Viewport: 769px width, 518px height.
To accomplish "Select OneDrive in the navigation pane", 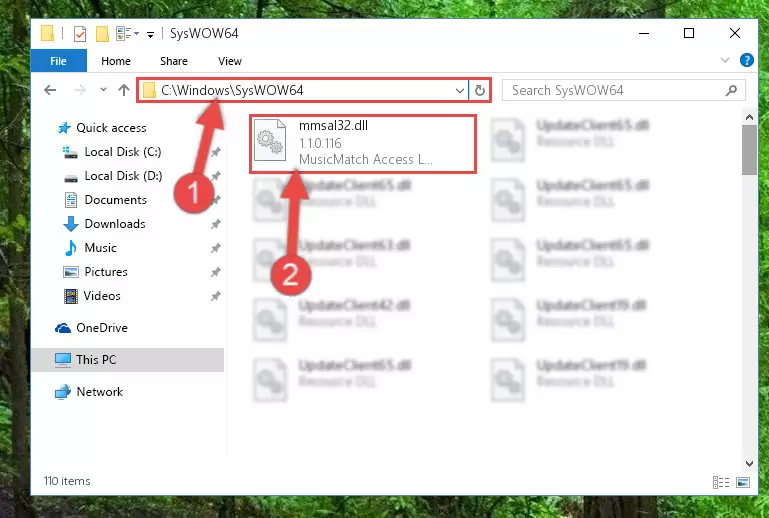I will (102, 328).
